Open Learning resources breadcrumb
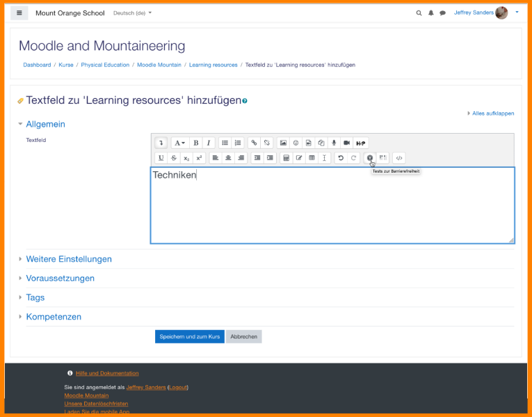The width and height of the screenshot is (532, 417). pos(213,65)
